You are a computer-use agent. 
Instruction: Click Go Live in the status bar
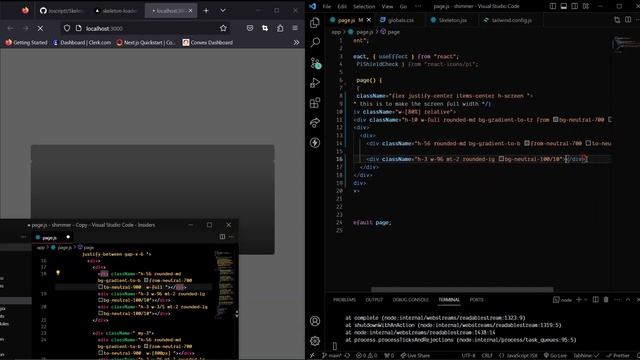coord(555,356)
